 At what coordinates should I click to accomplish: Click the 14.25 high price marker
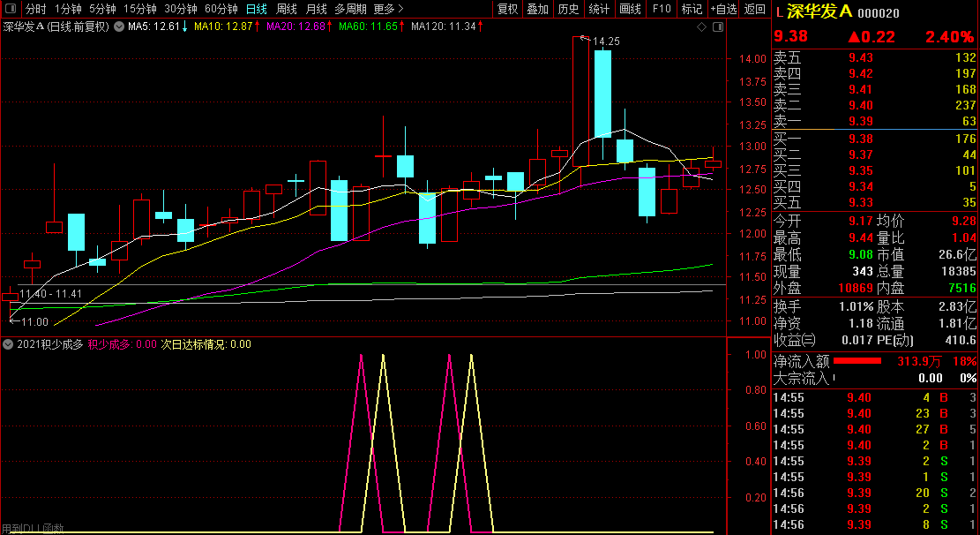pyautogui.click(x=605, y=41)
